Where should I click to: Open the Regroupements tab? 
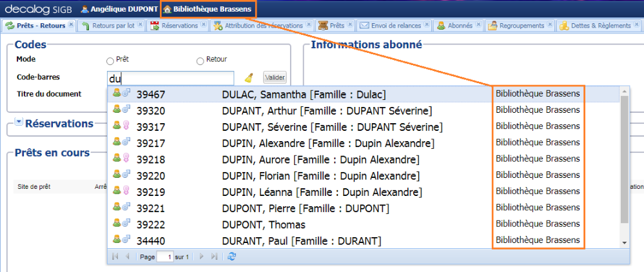click(522, 26)
